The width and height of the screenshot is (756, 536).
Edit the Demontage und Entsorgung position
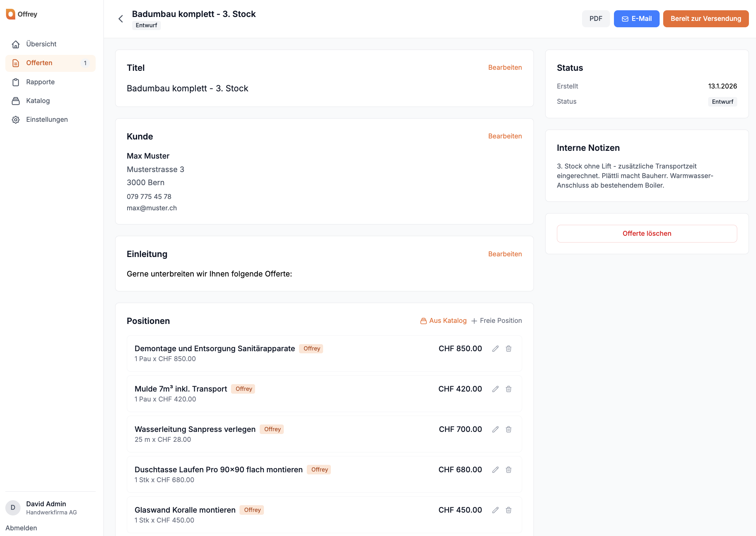[495, 349]
